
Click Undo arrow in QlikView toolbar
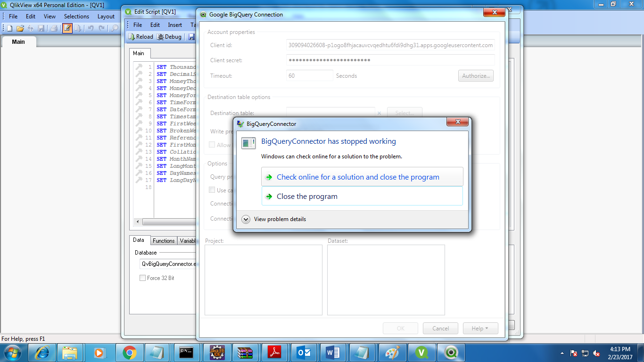(91, 28)
